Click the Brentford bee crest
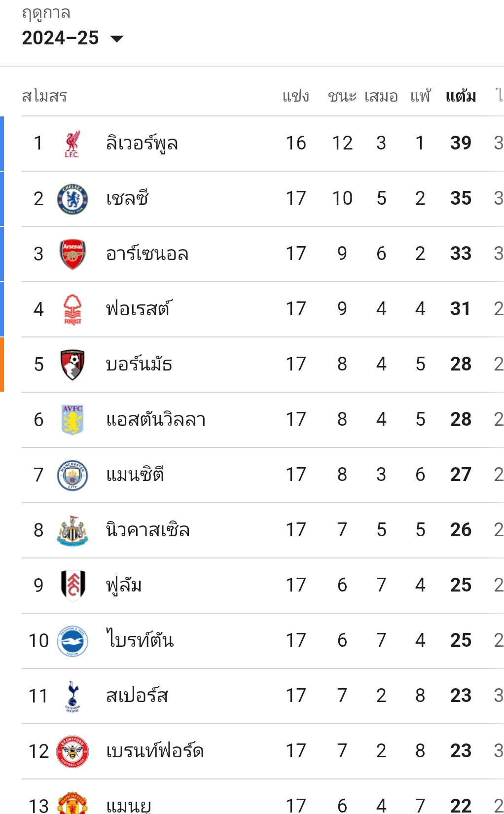 pos(72,751)
